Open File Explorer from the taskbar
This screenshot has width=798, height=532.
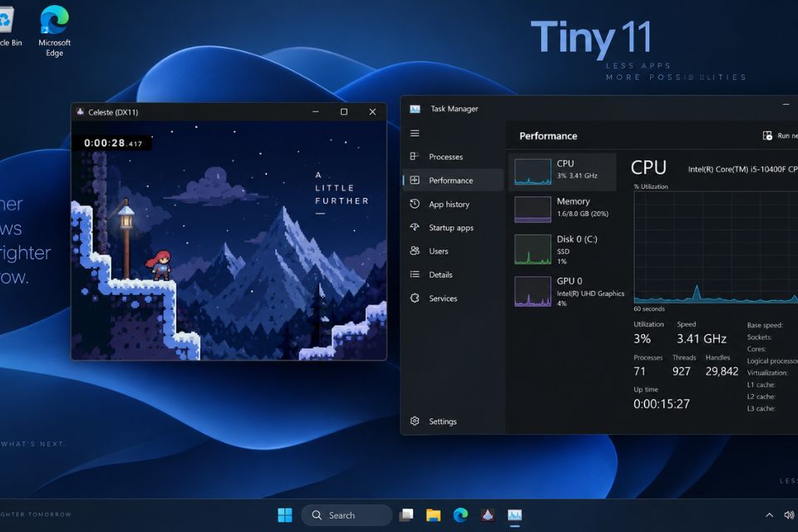(x=434, y=515)
